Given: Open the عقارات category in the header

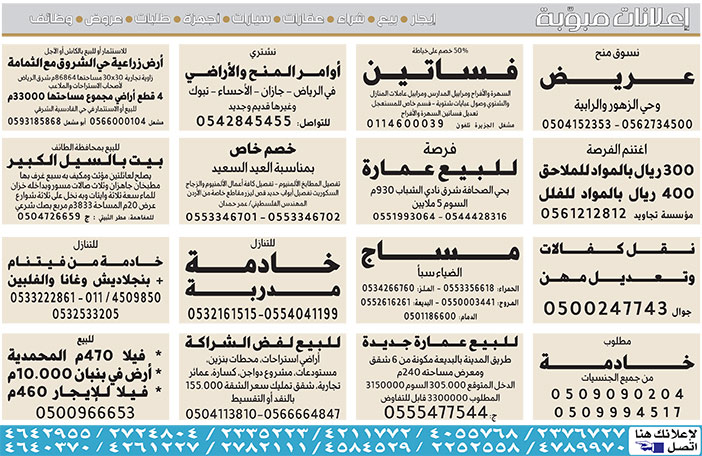Looking at the screenshot, I should (x=304, y=19).
